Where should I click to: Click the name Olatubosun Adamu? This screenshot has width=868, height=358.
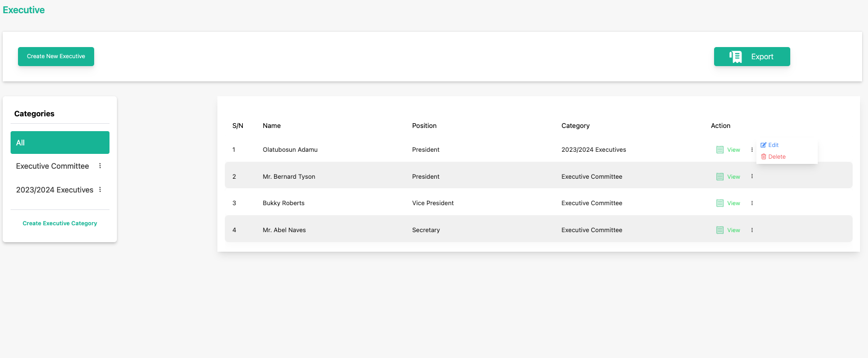click(x=290, y=150)
